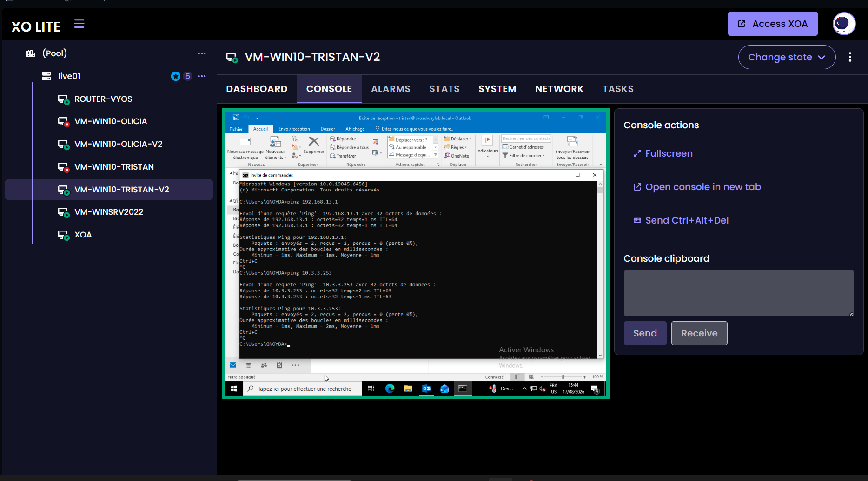Screen dimensions: 868x481
Task: Click the Command Prompt taskbar icon
Action: pyautogui.click(x=463, y=389)
